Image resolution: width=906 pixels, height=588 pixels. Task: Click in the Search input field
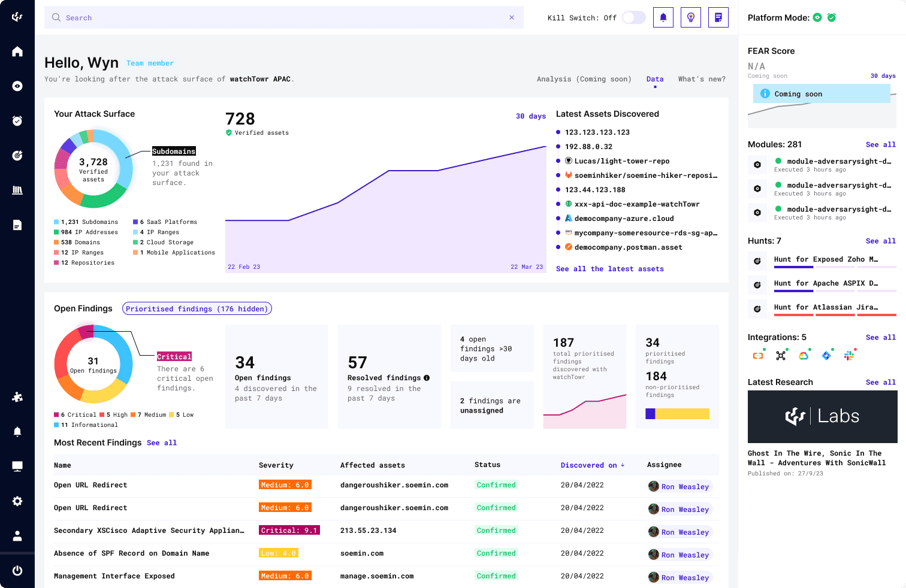coord(284,17)
